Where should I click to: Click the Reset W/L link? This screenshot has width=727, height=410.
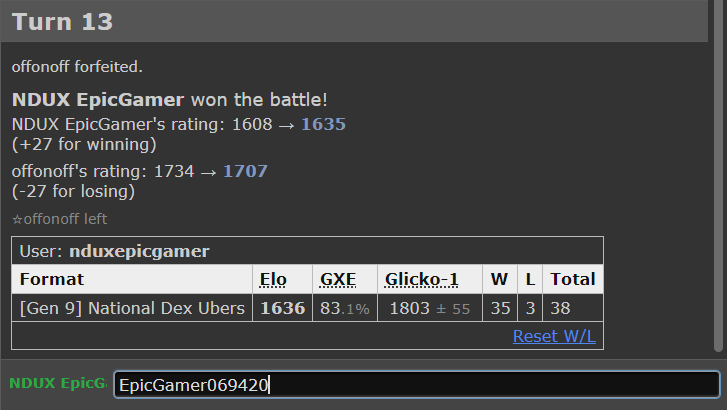(x=554, y=336)
